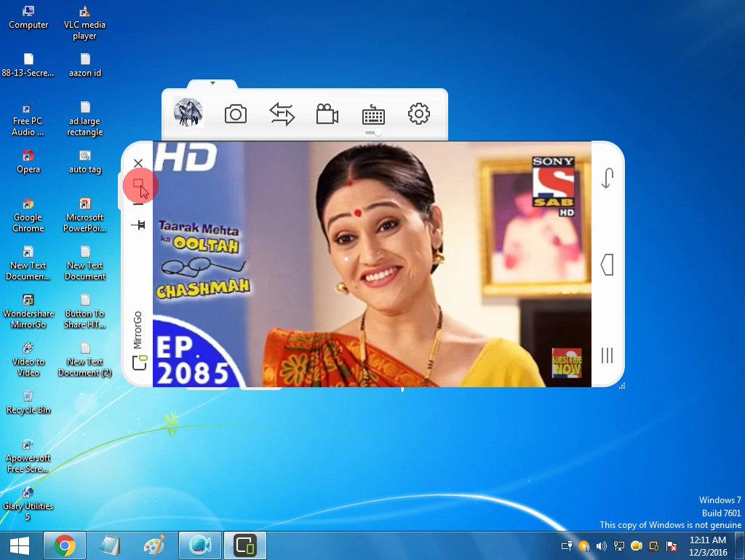This screenshot has height=560, width=745.
Task: Tap the phone's home key in MirrorGo
Action: tap(607, 265)
